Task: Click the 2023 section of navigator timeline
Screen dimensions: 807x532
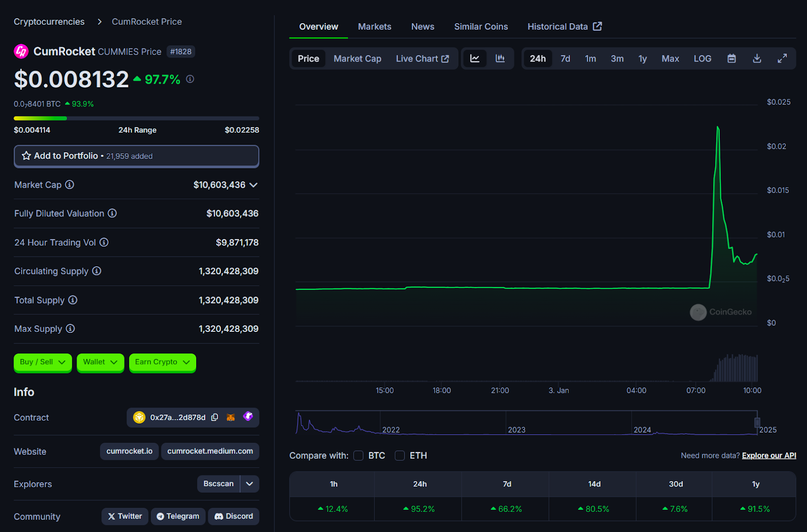Action: [x=568, y=423]
